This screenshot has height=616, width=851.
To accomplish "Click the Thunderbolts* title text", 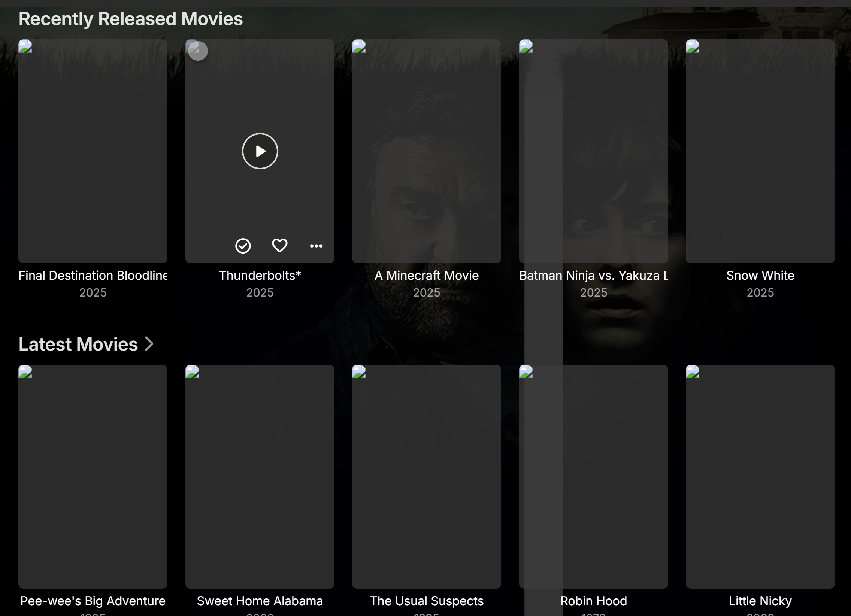I will coord(260,276).
